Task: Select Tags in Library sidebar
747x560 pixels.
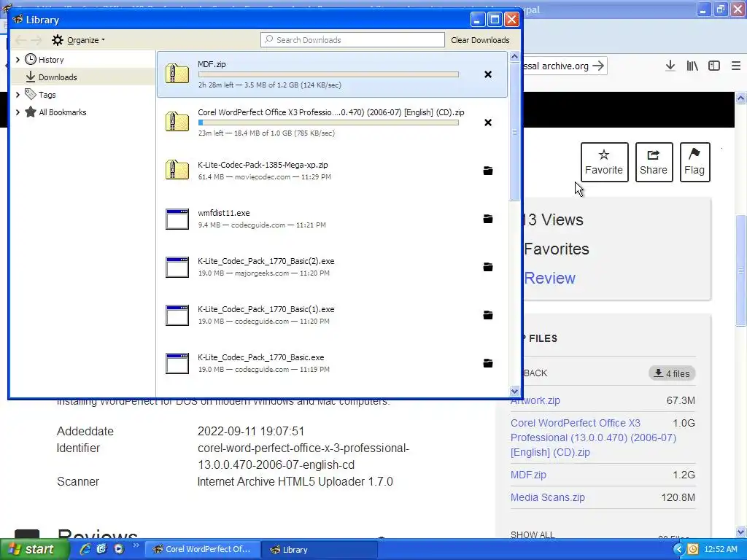Action: (47, 95)
